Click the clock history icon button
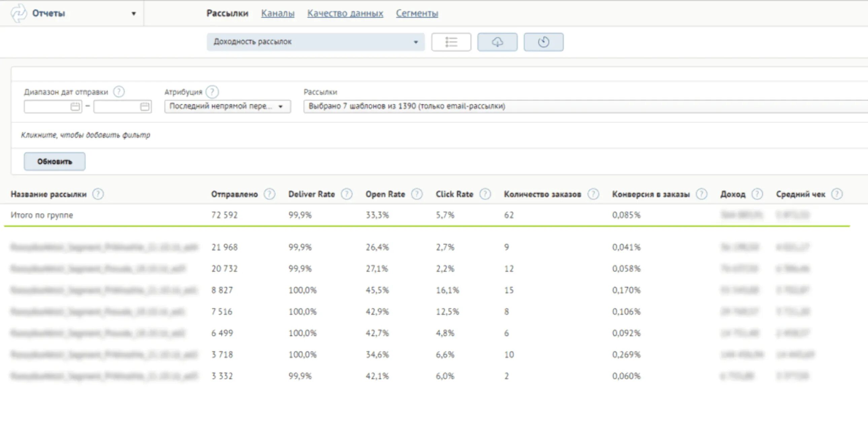Viewport: 868px width, 441px height. click(x=543, y=42)
